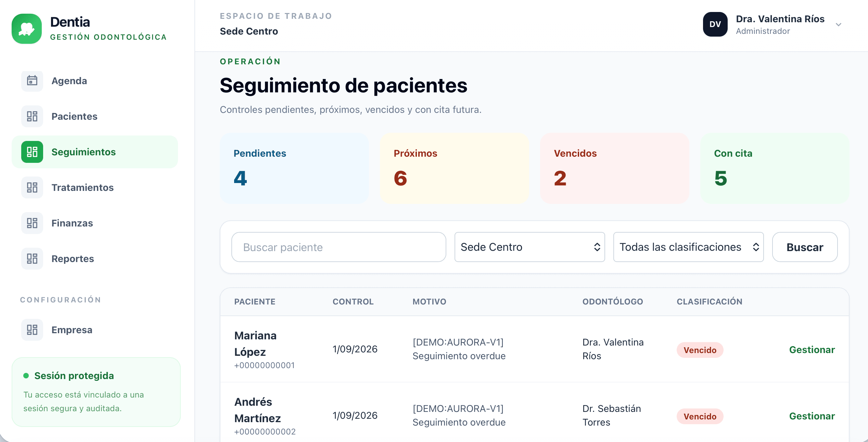Screen dimensions: 868x442
Task: Click the Finanzas sidebar icon
Action: tap(32, 223)
